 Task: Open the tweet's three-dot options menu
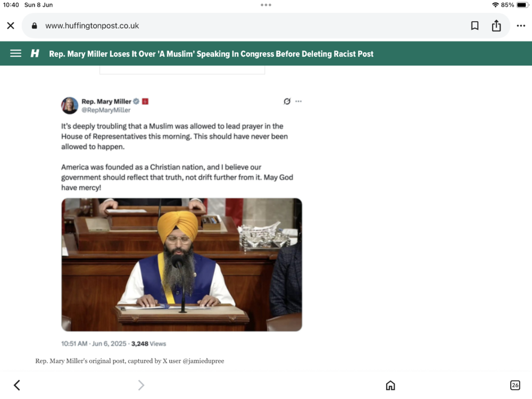point(298,101)
